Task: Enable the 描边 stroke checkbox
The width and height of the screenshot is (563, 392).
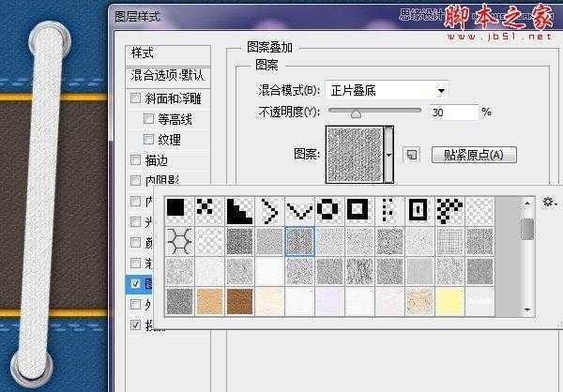Action: [x=137, y=160]
